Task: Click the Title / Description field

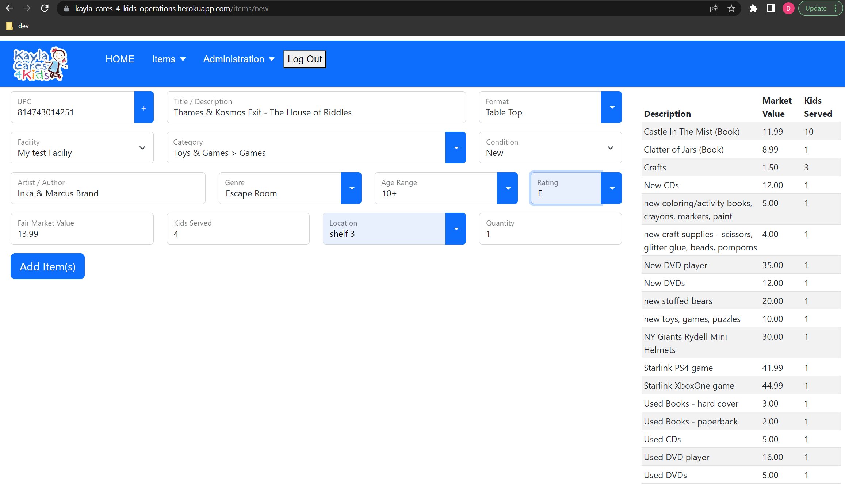Action: click(x=316, y=107)
